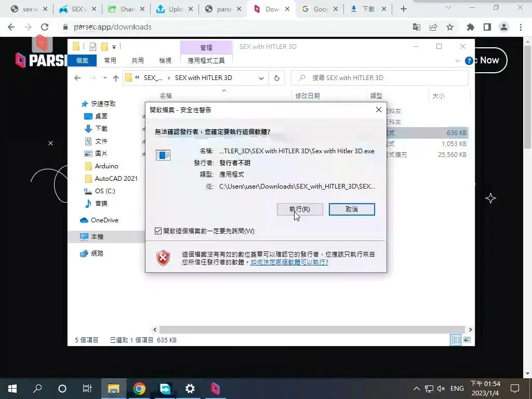Open the 應用程式工具 ribbon tab
This screenshot has height=399, width=532.
206,60
